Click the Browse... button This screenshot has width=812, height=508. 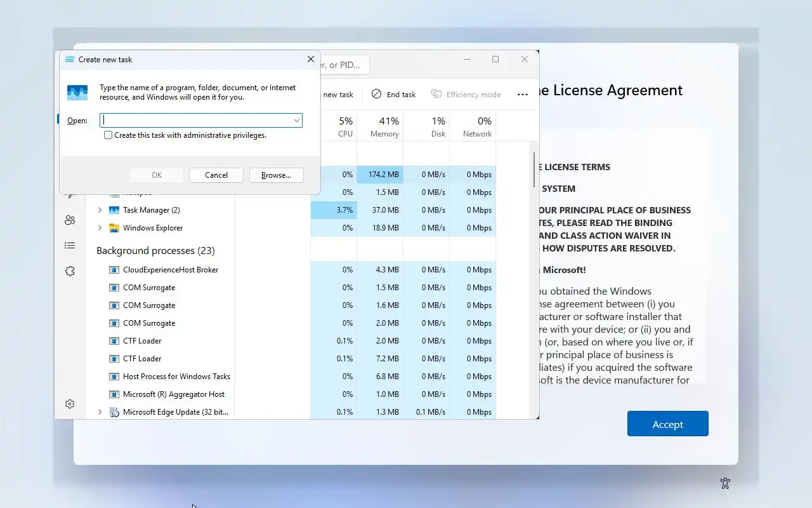point(276,175)
